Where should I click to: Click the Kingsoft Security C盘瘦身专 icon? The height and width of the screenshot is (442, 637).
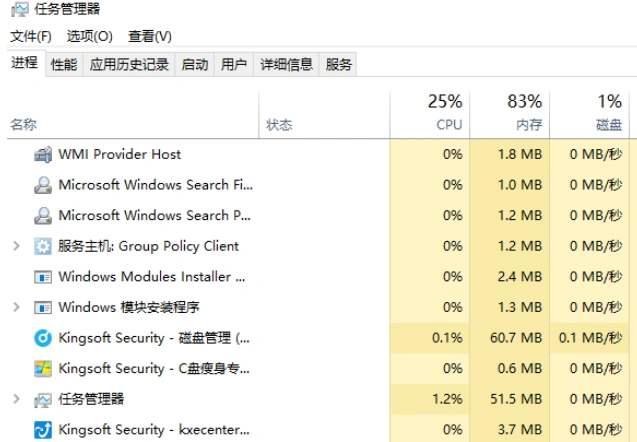click(43, 368)
